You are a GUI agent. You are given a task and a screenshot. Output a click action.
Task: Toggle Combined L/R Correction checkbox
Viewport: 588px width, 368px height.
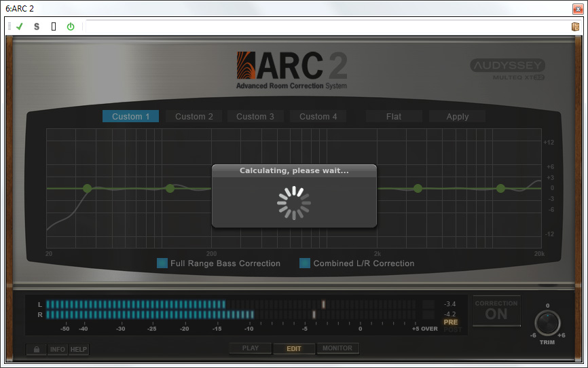click(x=305, y=263)
